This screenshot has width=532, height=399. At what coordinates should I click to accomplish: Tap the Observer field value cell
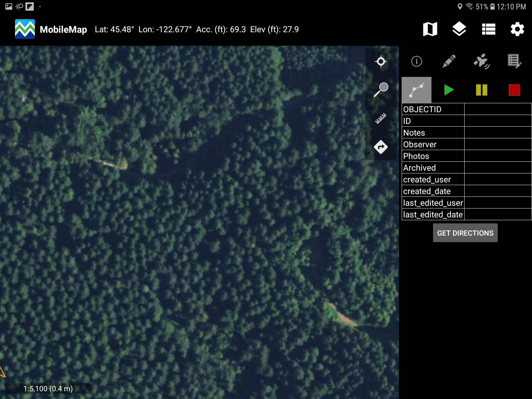point(497,144)
